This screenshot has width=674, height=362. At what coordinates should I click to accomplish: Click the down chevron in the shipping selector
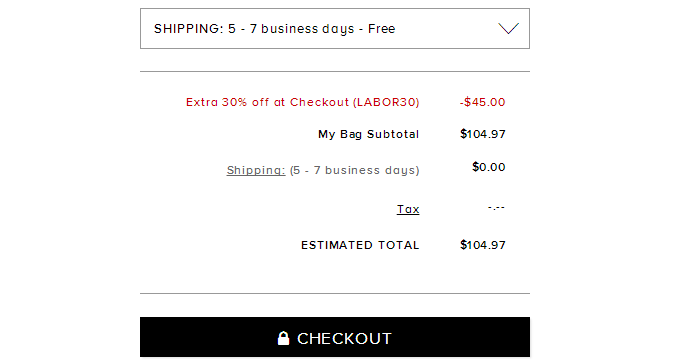[509, 28]
